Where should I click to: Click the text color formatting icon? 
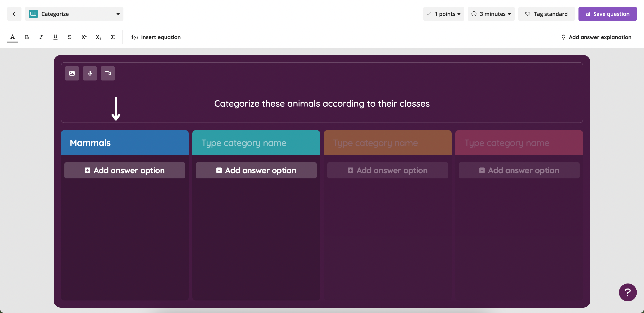pyautogui.click(x=13, y=37)
